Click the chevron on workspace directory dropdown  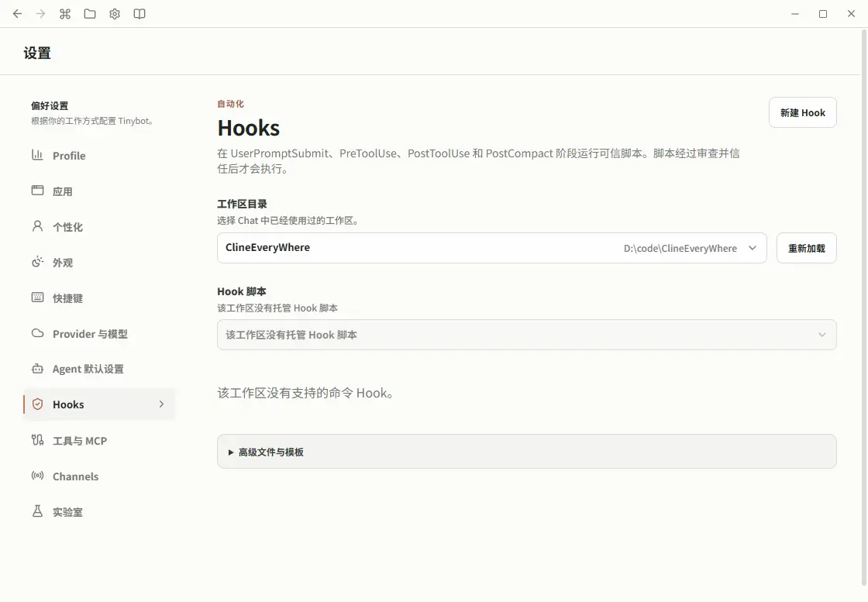click(x=753, y=248)
